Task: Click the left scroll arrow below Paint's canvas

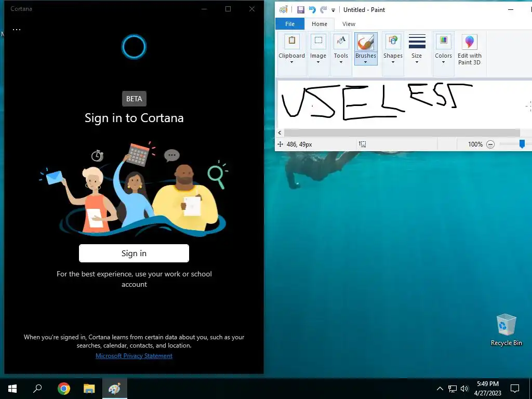Action: [x=280, y=132]
